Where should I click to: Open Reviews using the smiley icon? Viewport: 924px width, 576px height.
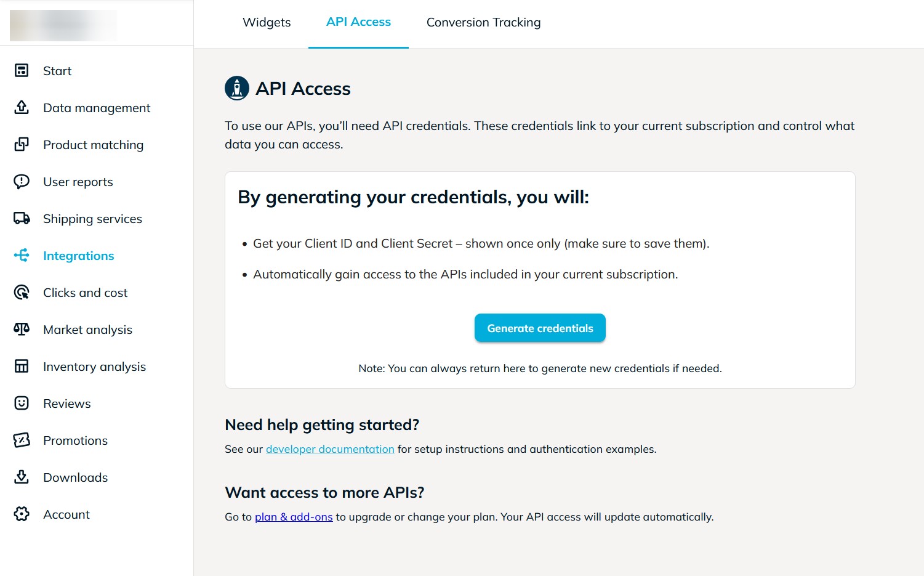(x=22, y=403)
